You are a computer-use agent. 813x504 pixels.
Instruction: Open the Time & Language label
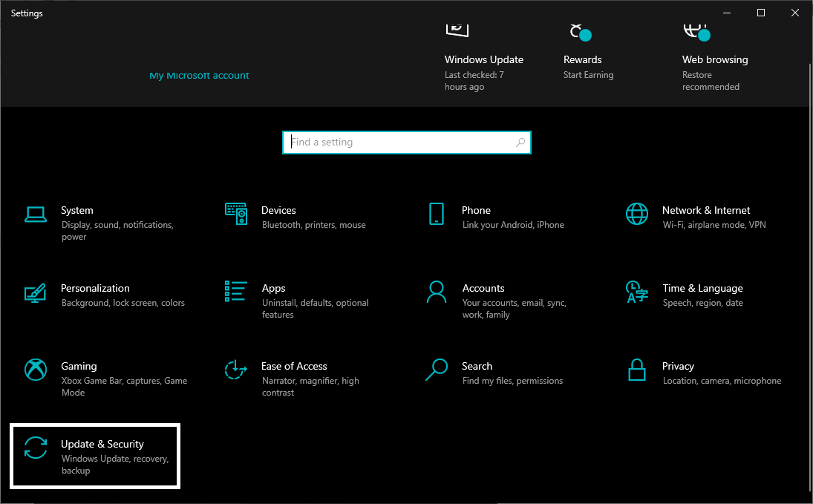(x=702, y=288)
